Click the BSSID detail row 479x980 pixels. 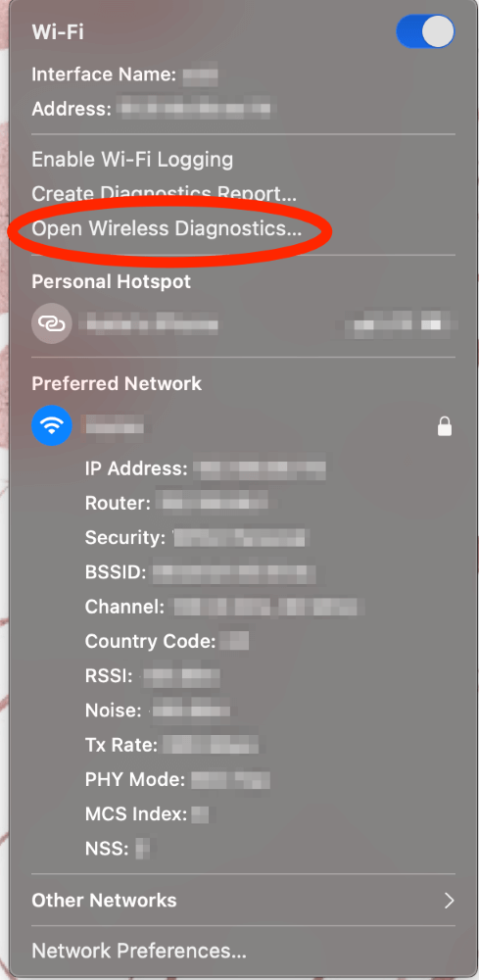(x=201, y=572)
